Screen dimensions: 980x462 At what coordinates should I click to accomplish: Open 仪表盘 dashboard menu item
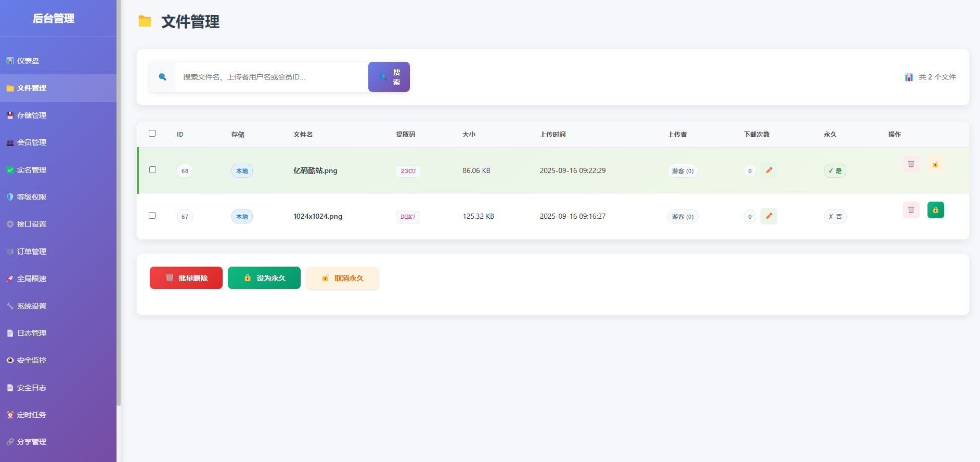[28, 61]
